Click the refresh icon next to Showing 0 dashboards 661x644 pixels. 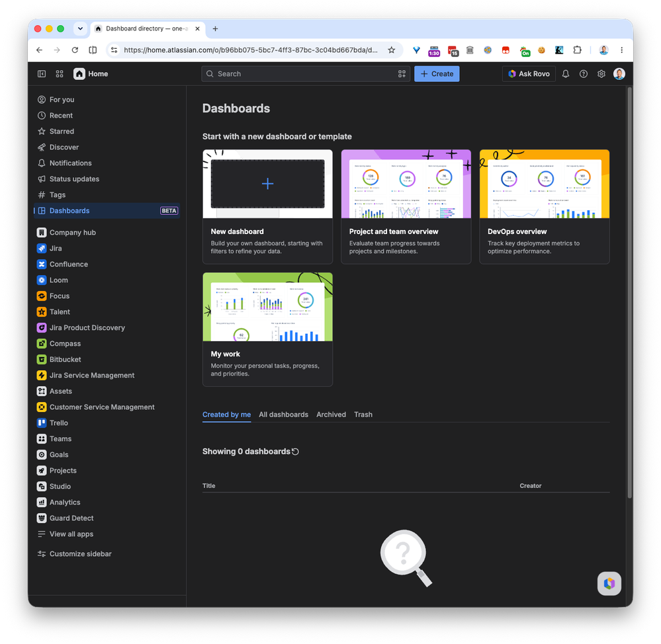(x=296, y=452)
